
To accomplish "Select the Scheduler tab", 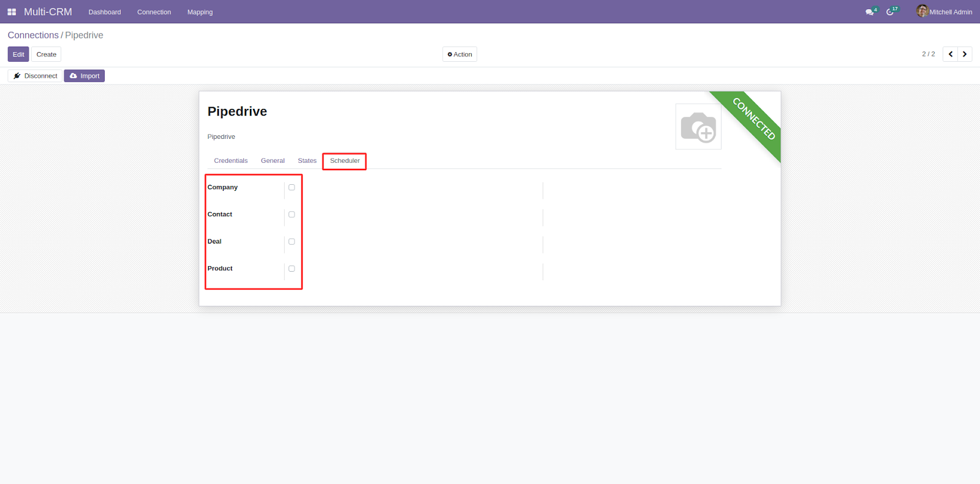I will click(x=345, y=161).
